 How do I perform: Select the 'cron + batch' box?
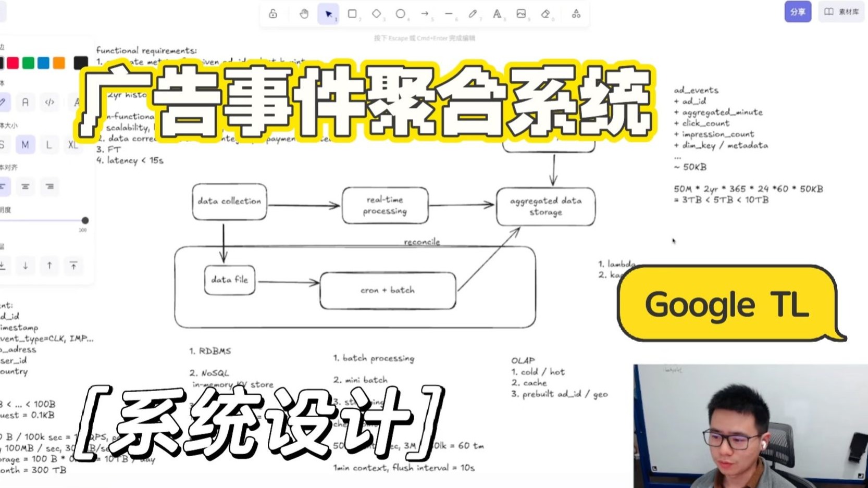point(388,290)
